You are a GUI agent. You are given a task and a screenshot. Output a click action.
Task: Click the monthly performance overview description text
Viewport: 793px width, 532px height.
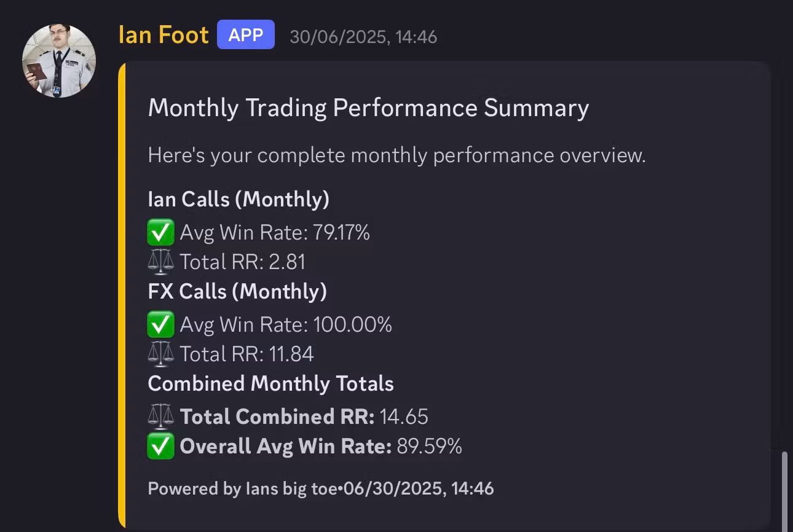click(x=396, y=155)
